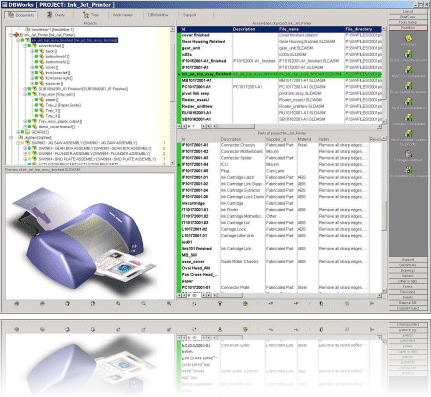The height and width of the screenshot is (397, 431).
Task: Click the Material column header in parts grid
Action: (307, 139)
